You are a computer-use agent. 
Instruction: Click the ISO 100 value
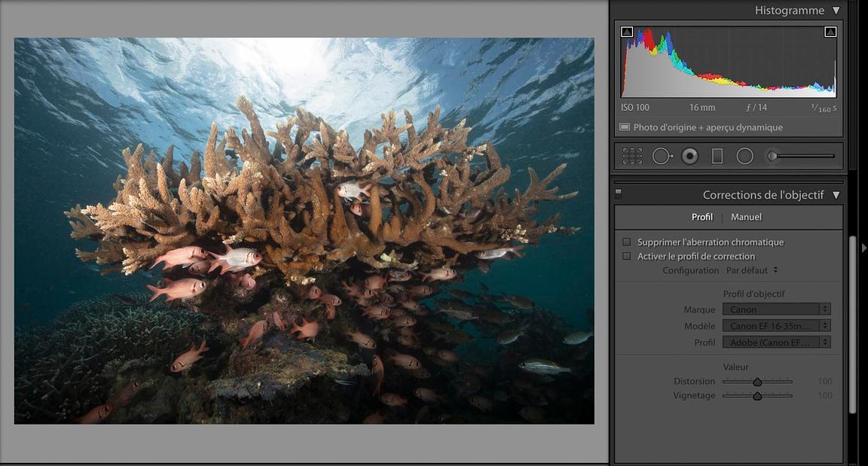[635, 108]
